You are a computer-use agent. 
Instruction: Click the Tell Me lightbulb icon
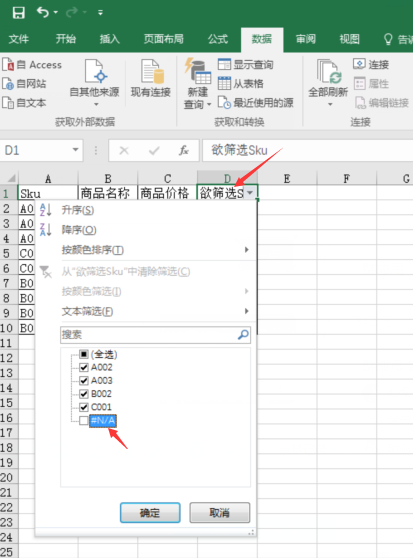388,39
